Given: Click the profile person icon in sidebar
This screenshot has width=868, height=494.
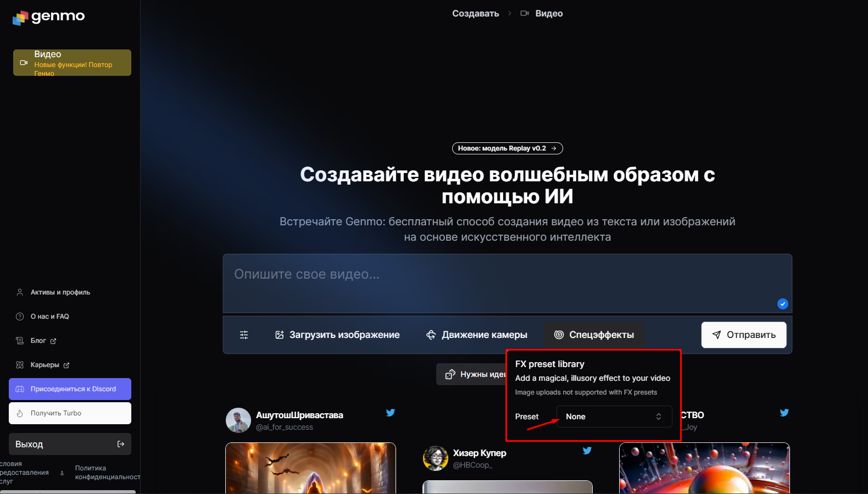Looking at the screenshot, I should (20, 292).
